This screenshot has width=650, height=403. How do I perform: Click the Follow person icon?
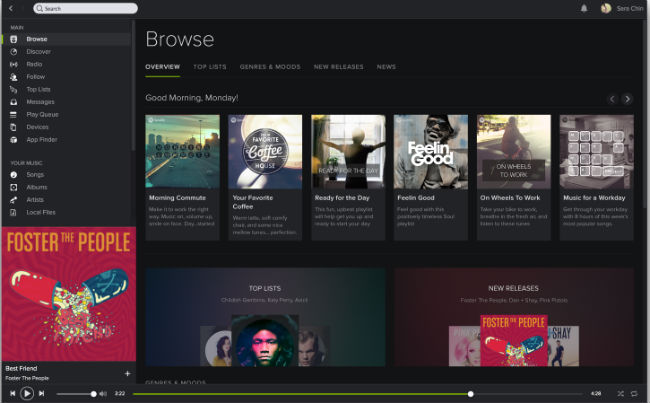click(x=14, y=77)
